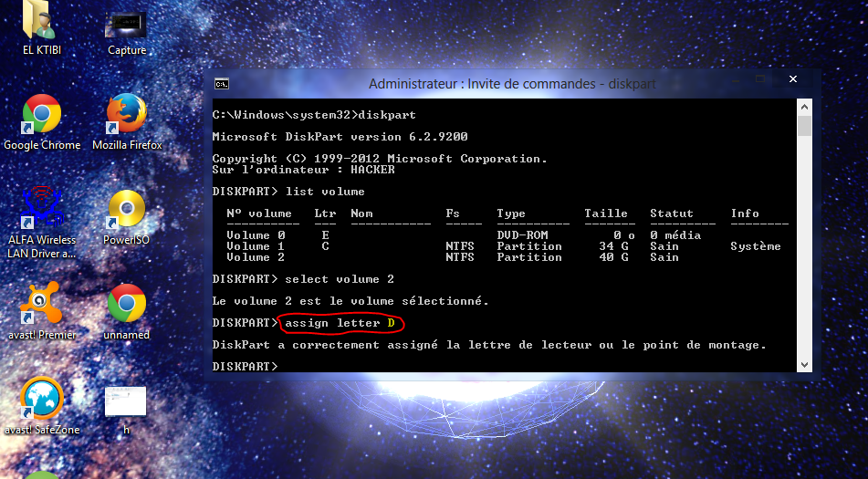The width and height of the screenshot is (868, 479).
Task: Click the 'assign letter D' command text
Action: coord(340,323)
